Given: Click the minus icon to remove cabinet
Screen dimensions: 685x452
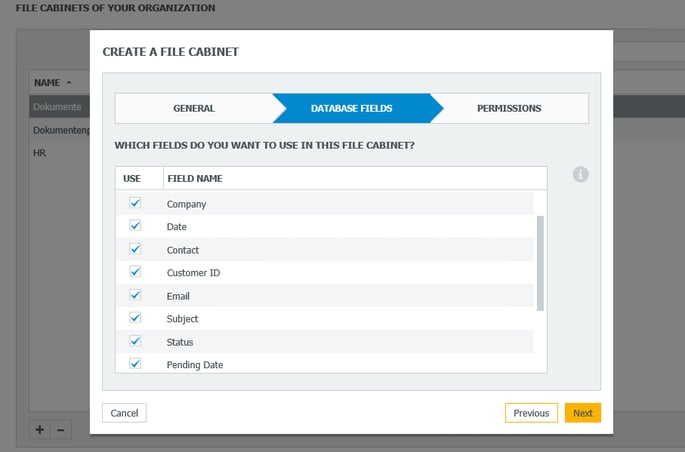Looking at the screenshot, I should 60,429.
